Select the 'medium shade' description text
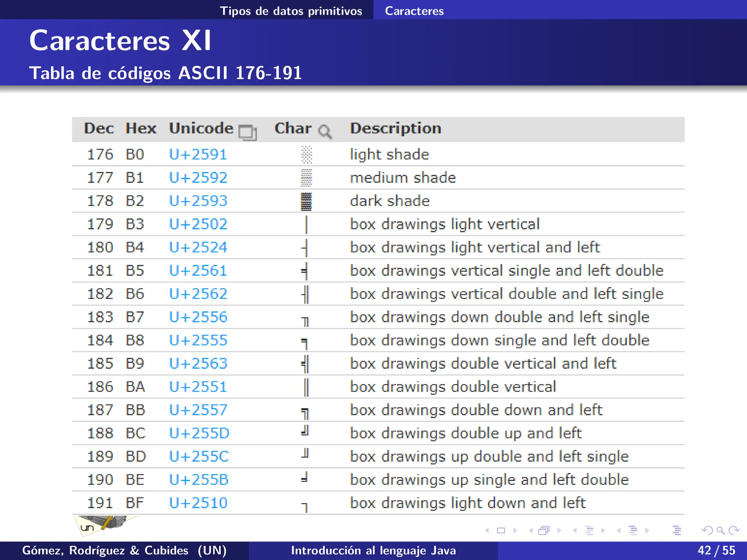This screenshot has width=747, height=560. pos(403,178)
